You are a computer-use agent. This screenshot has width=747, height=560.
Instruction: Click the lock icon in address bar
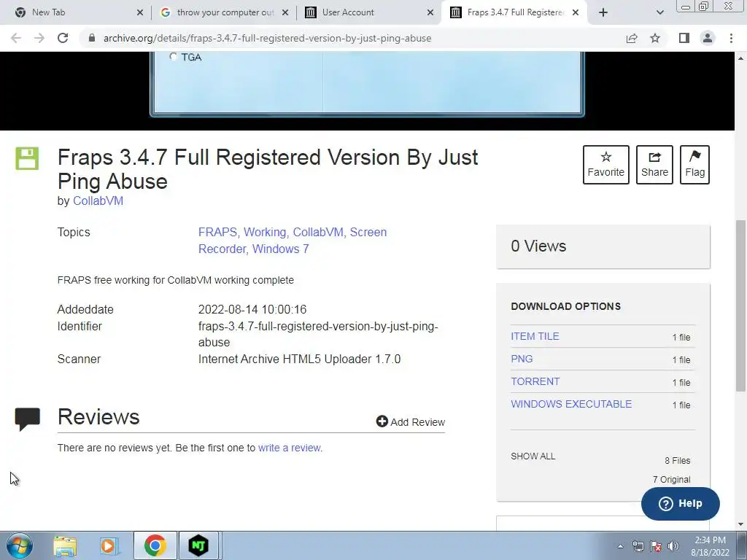pos(91,38)
